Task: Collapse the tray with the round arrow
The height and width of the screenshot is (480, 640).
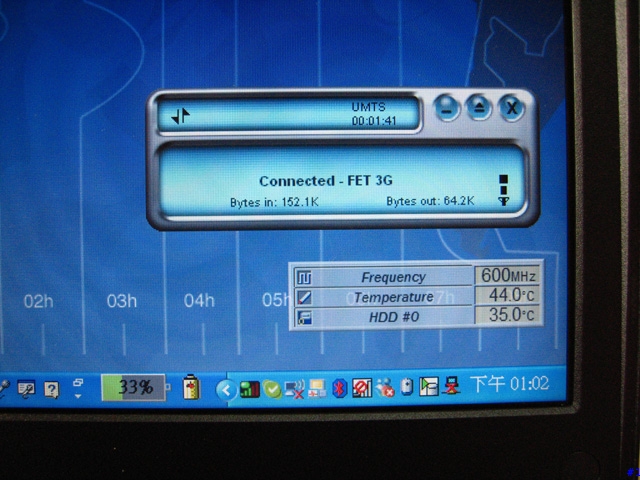Action: 226,390
